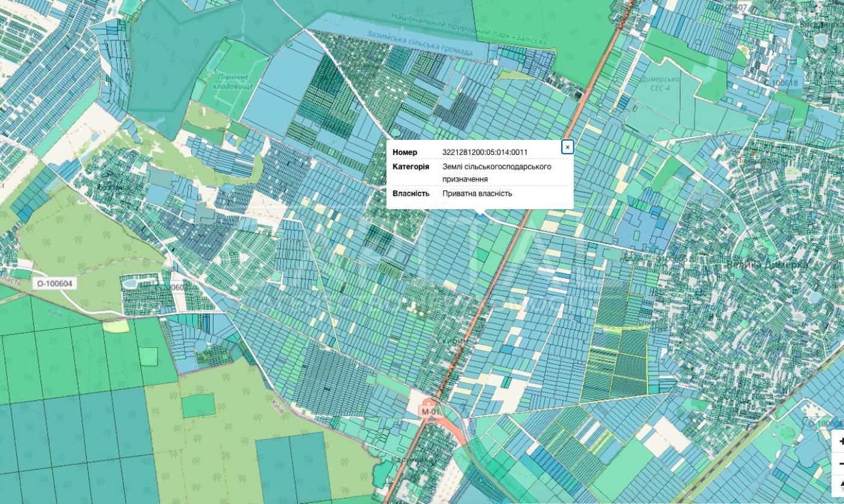Zoom in on the map
Screen dimensions: 844x504
[841, 442]
